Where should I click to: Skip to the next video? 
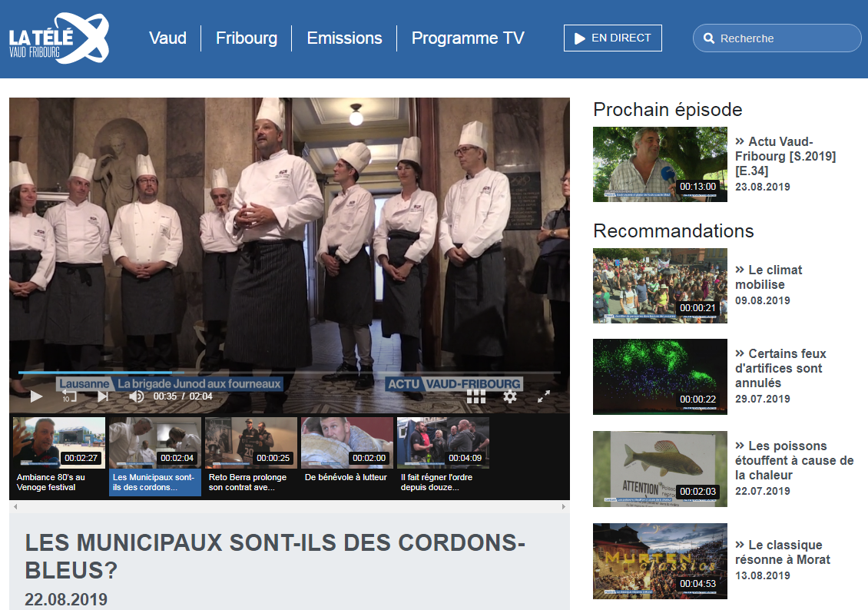tap(103, 396)
